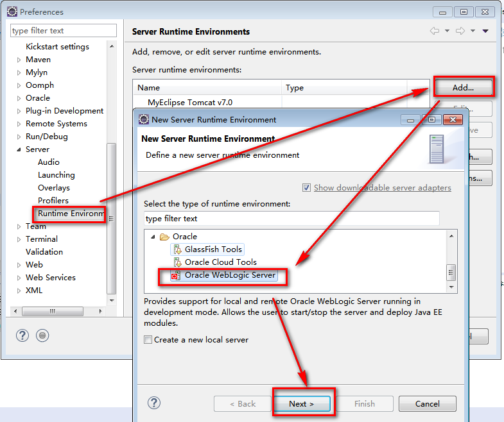
Task: Click the Name column header
Action: [x=207, y=87]
